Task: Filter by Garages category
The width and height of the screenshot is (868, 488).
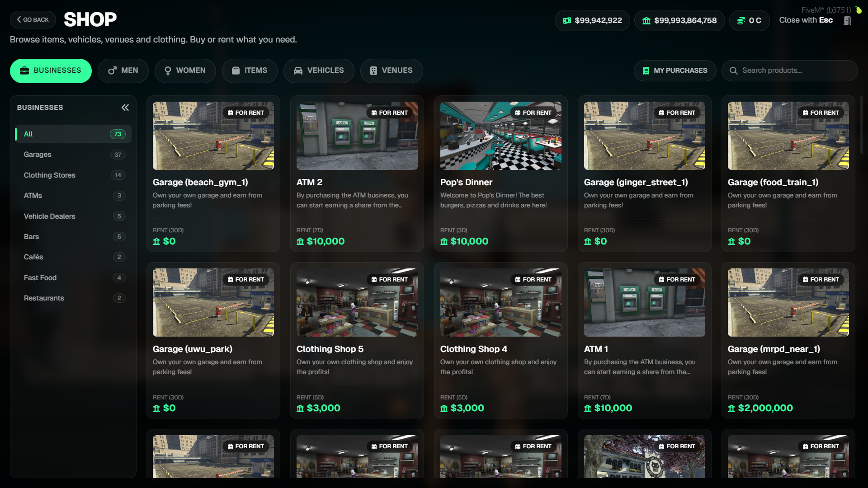Action: coord(38,155)
